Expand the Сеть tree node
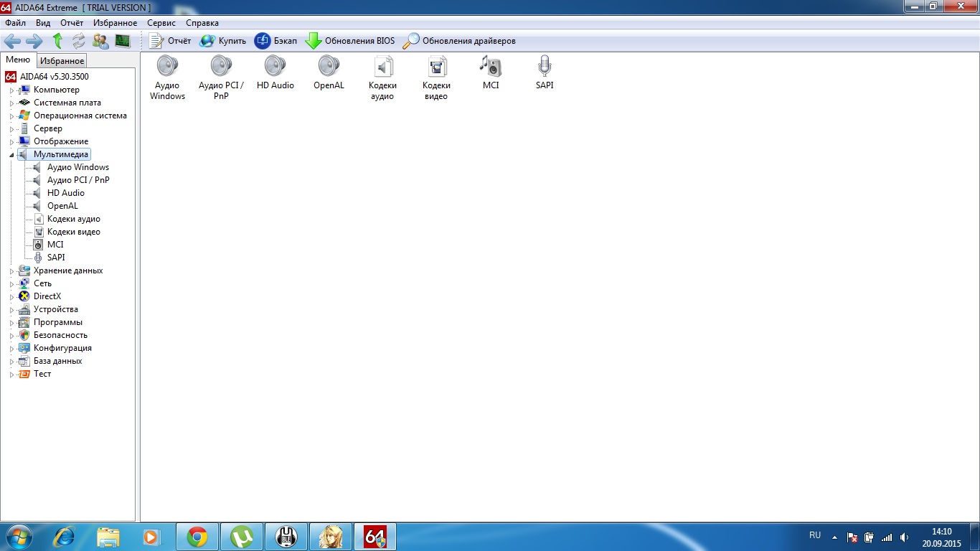The height and width of the screenshot is (551, 980). coord(11,284)
